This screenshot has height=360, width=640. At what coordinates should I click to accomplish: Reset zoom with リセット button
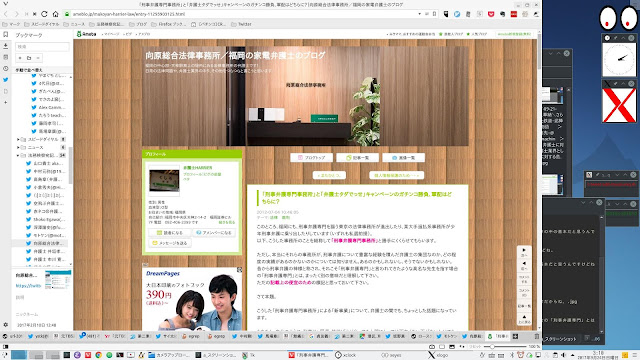[475, 347]
